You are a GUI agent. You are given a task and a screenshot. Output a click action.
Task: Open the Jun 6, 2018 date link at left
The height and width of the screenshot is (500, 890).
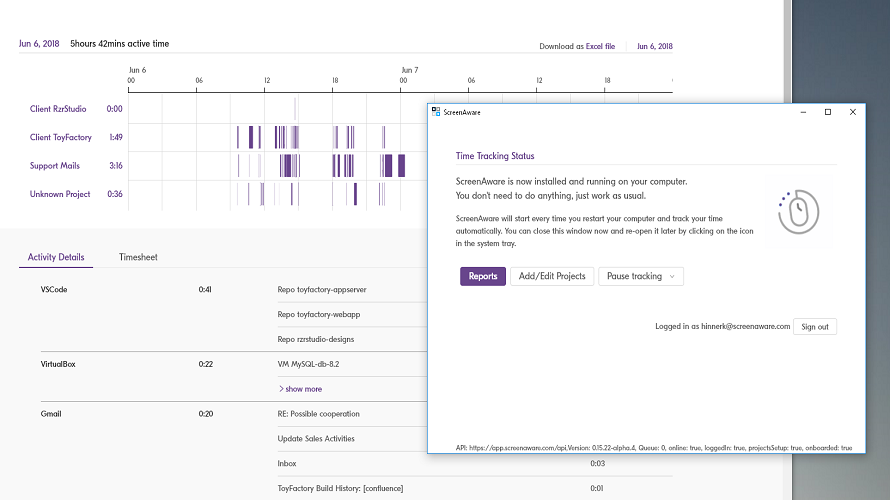pos(39,44)
